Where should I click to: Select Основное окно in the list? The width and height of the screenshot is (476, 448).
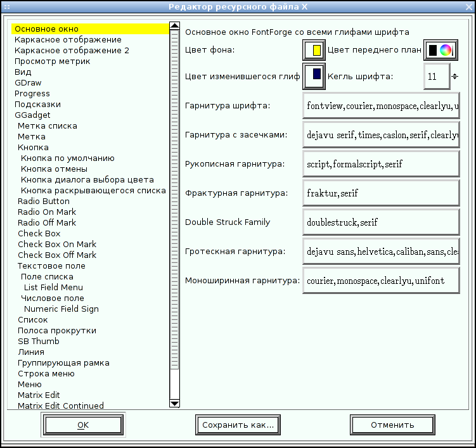pyautogui.click(x=90, y=29)
